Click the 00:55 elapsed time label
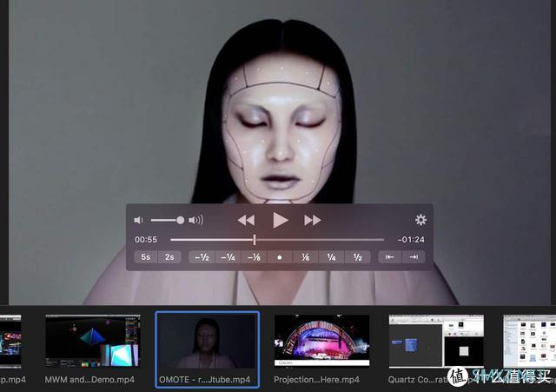 pos(146,240)
